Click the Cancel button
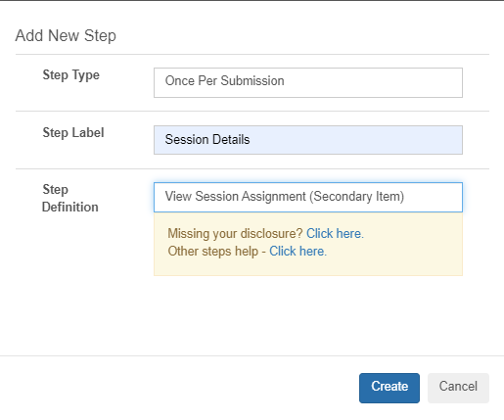The image size is (504, 420). point(458,388)
